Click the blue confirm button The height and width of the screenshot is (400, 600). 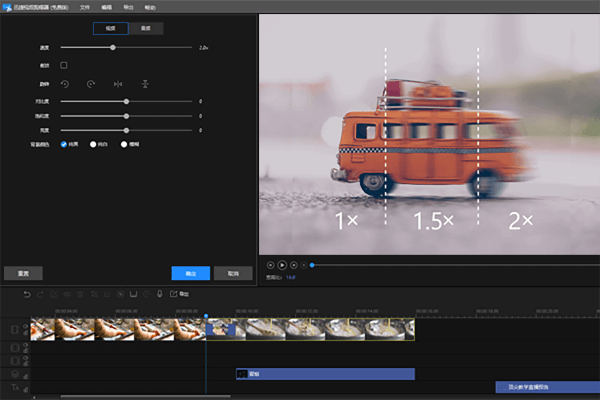pos(190,272)
